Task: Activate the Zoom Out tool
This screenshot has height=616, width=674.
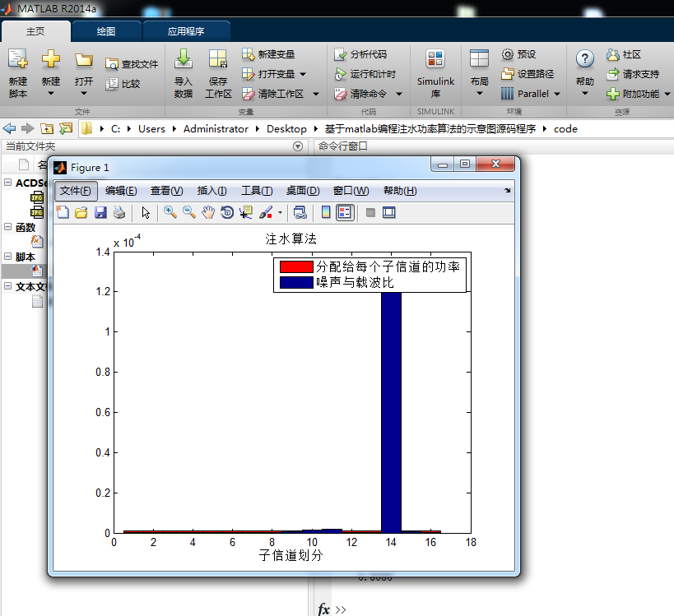Action: [189, 213]
